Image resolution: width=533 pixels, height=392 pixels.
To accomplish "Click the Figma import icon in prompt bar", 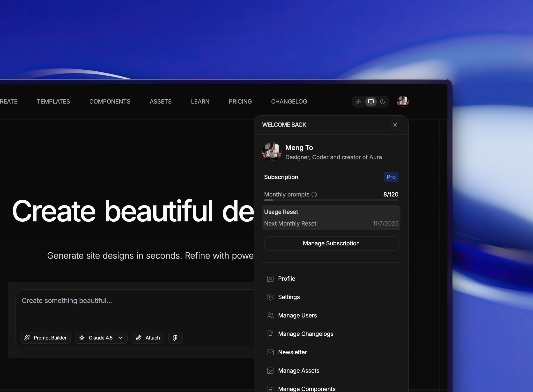I will (x=175, y=338).
